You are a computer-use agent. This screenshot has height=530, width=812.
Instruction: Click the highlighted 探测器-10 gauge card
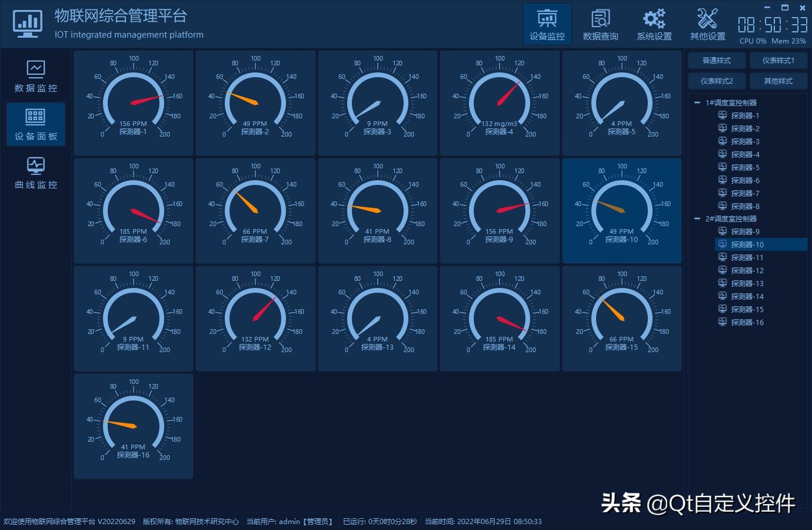point(622,211)
